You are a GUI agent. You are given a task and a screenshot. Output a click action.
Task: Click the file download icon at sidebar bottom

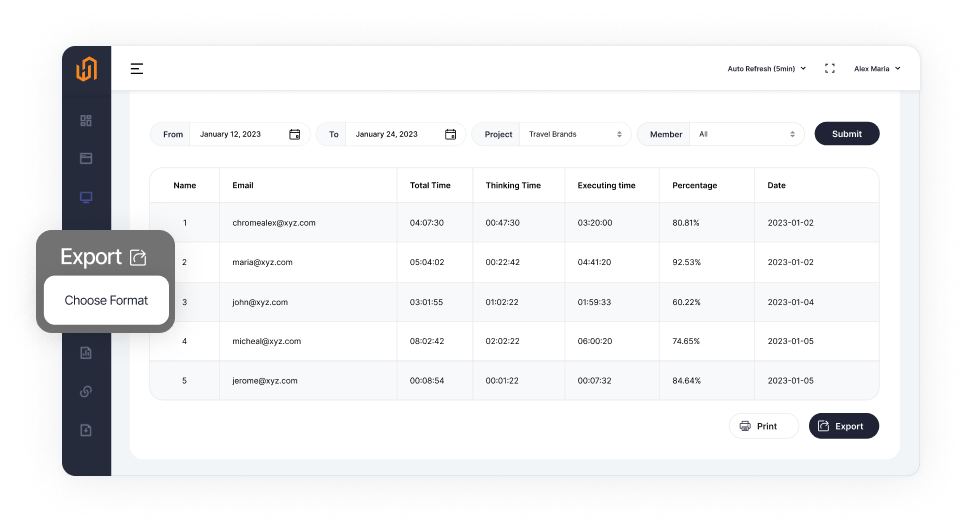tap(86, 430)
